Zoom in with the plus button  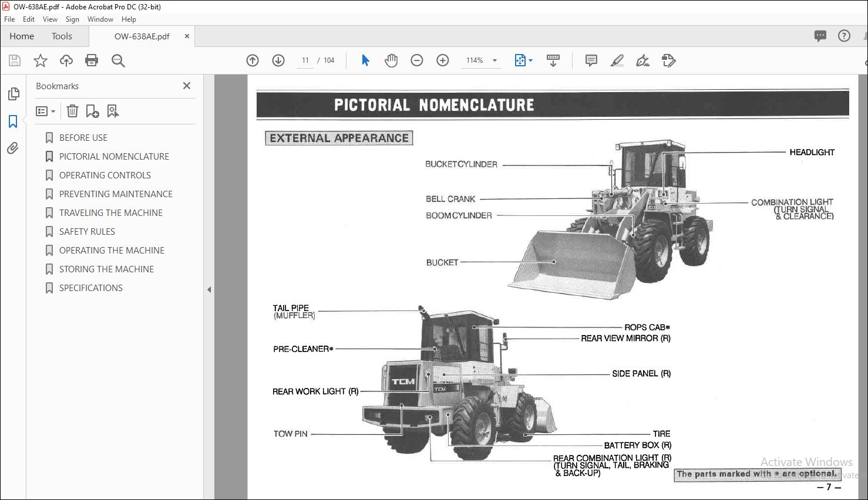(443, 60)
